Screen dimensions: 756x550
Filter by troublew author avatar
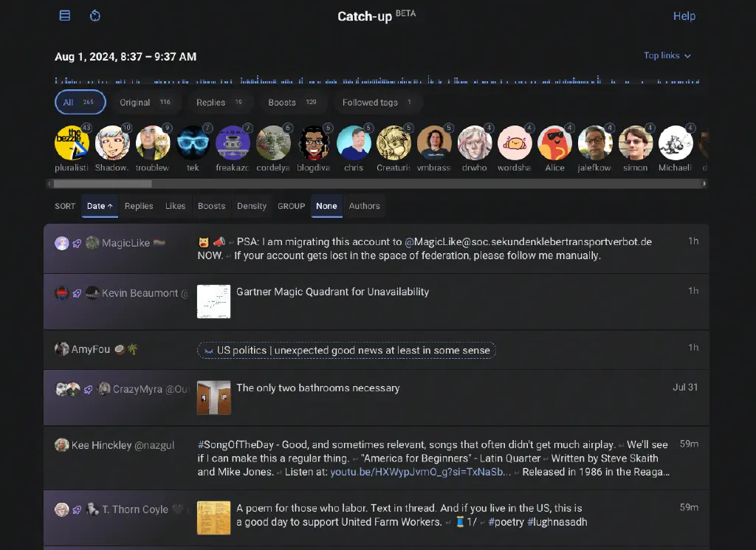153,142
